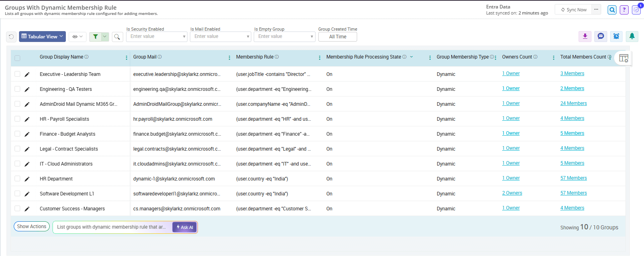Open the 2 Owners link
Viewport: 644px width, 256px height.
pos(512,193)
